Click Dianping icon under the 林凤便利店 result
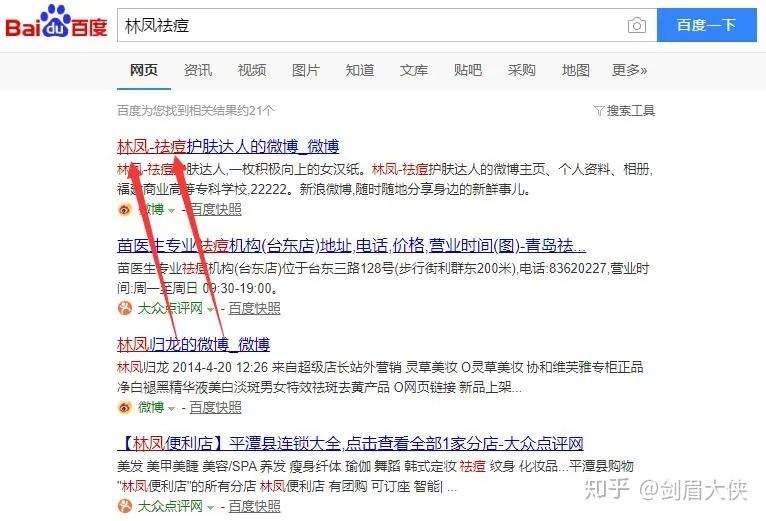 click(125, 506)
